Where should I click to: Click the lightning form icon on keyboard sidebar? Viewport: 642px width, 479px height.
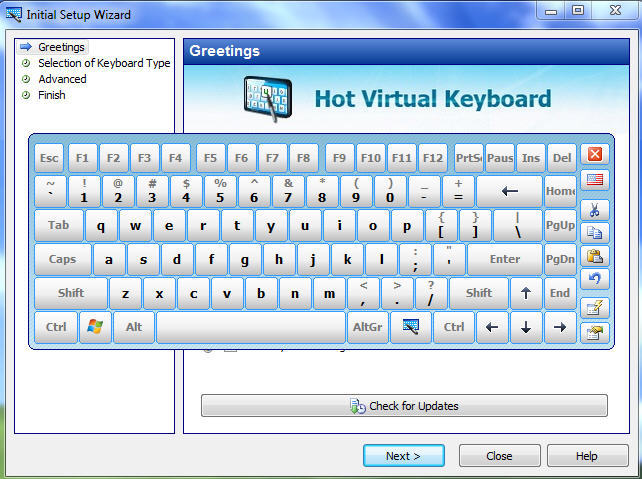[x=595, y=308]
